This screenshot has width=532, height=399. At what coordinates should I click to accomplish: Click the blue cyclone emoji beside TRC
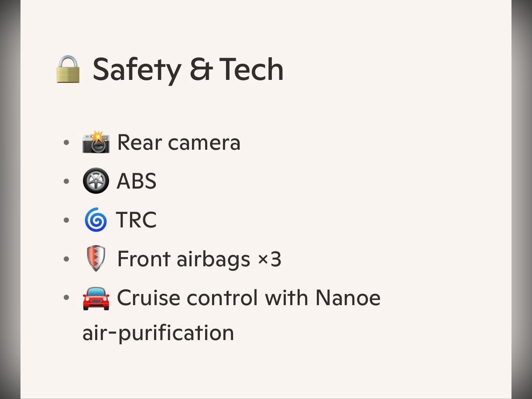coord(96,220)
